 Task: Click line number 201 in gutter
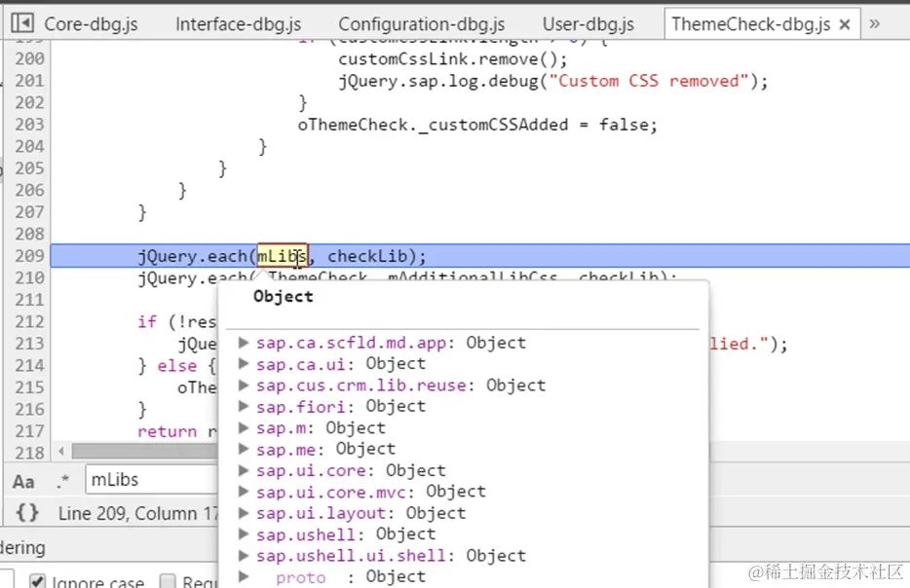point(29,81)
